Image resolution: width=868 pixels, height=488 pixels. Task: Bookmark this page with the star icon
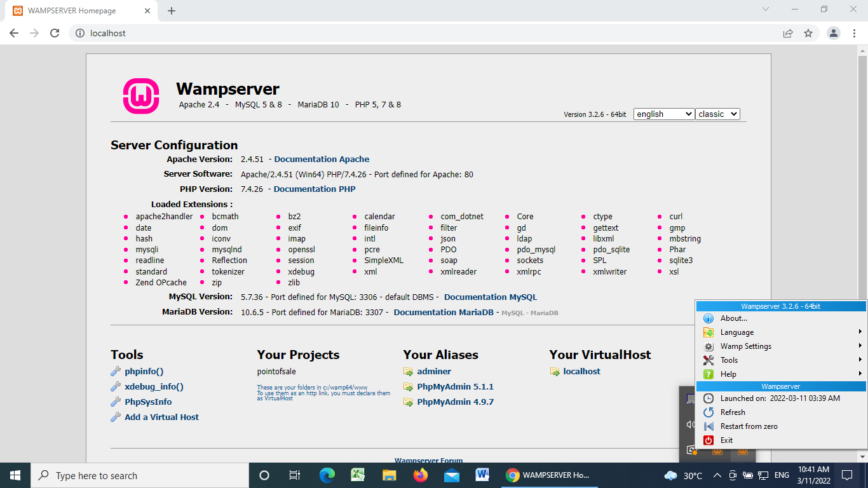pyautogui.click(x=808, y=33)
